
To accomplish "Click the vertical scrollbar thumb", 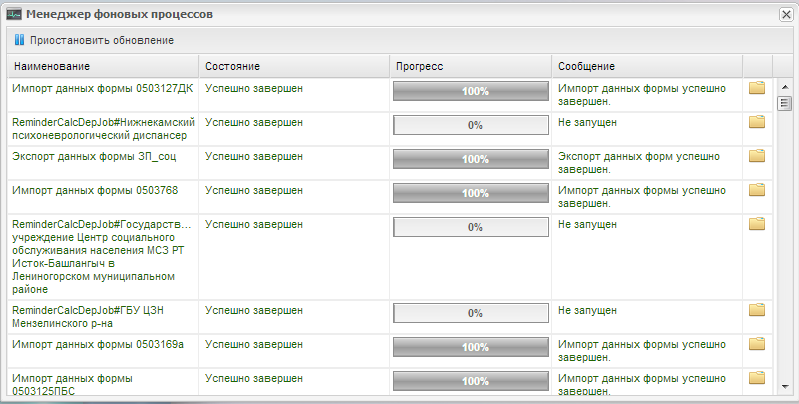I will 785,103.
